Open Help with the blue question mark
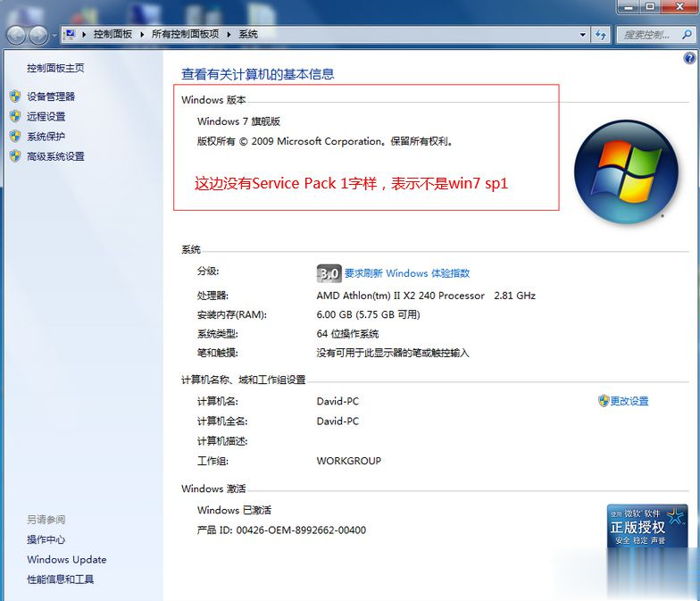Image resolution: width=700 pixels, height=601 pixels. (x=689, y=58)
